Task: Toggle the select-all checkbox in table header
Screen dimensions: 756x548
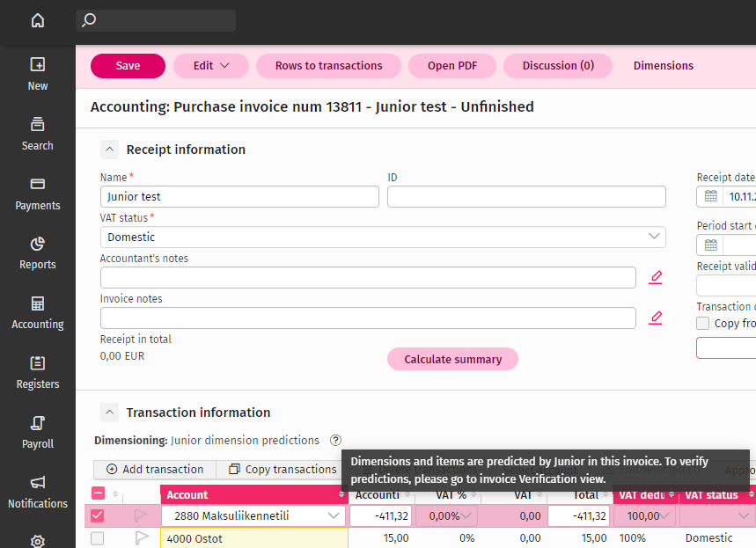Action: click(x=98, y=494)
